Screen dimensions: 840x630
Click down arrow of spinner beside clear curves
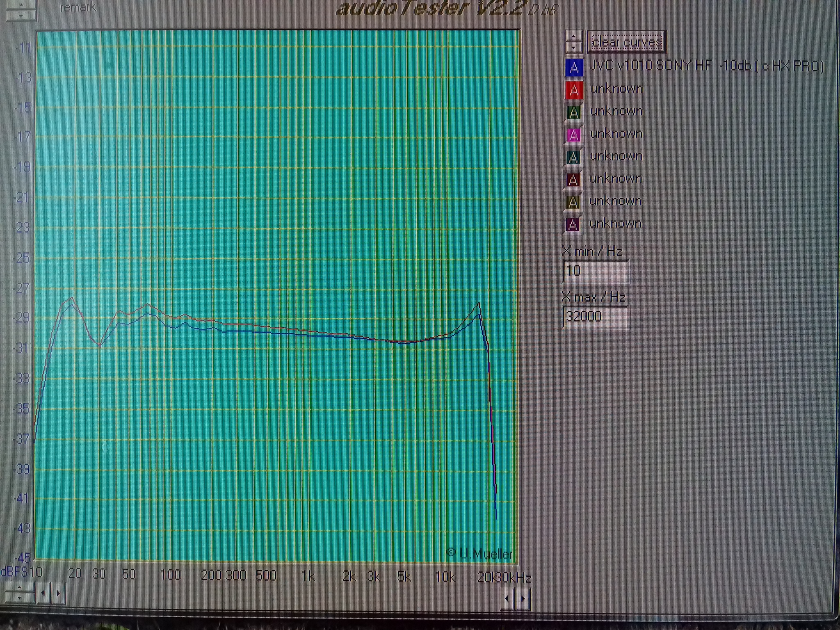[x=573, y=48]
